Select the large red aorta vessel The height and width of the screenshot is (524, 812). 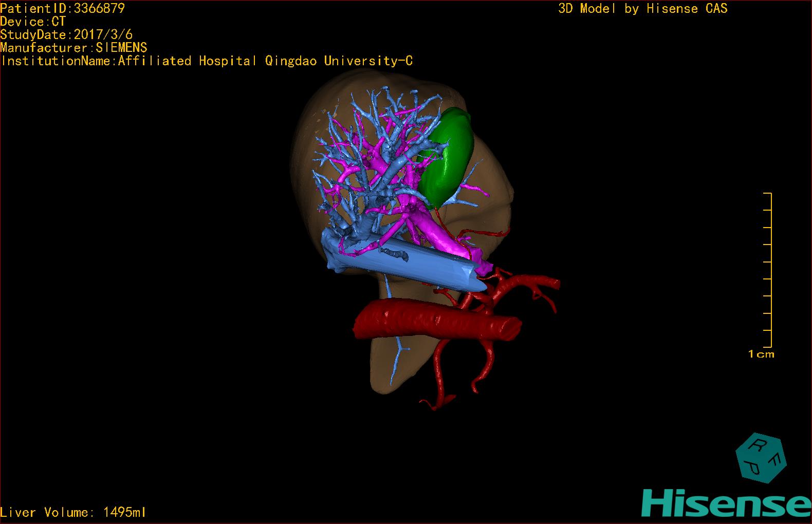pyautogui.click(x=437, y=321)
